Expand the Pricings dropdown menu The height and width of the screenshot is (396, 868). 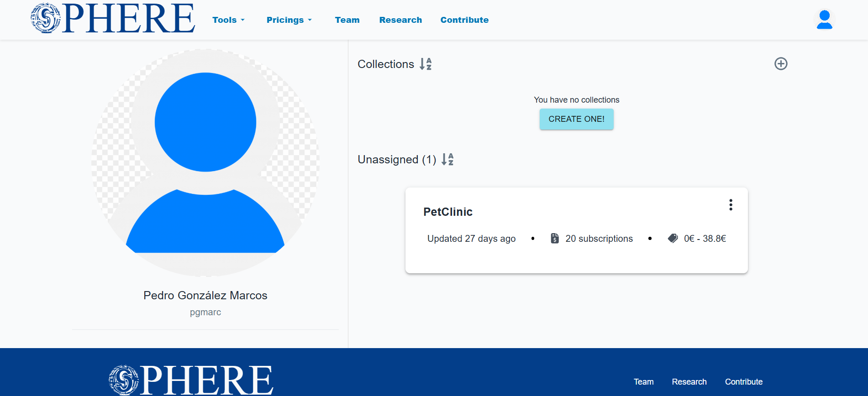[289, 20]
